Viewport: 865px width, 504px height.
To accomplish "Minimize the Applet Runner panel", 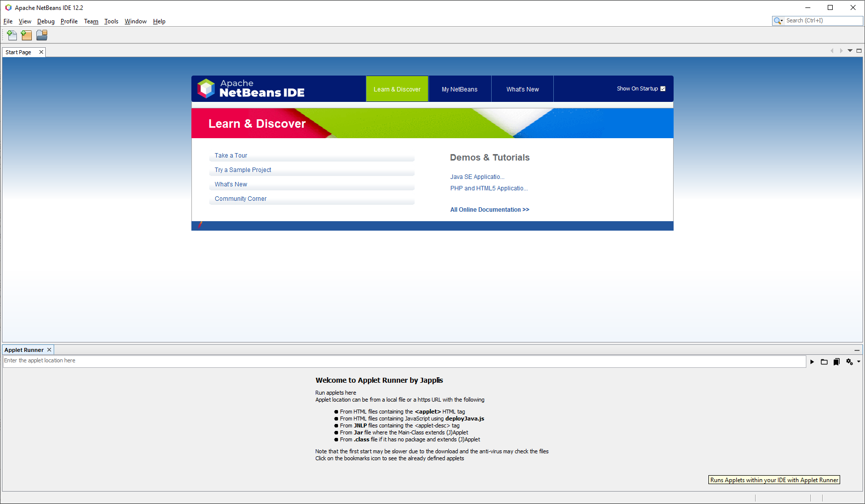I will [857, 350].
